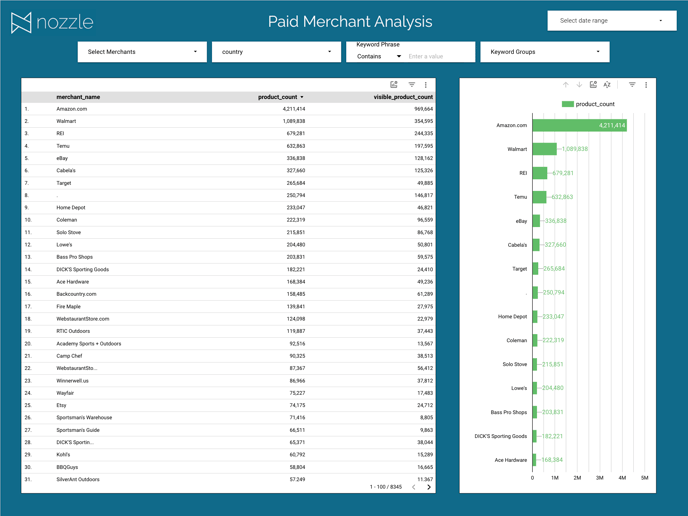Viewport: 688px width, 516px height.
Task: Select the Solo Stove merchant cell
Action: coord(68,232)
